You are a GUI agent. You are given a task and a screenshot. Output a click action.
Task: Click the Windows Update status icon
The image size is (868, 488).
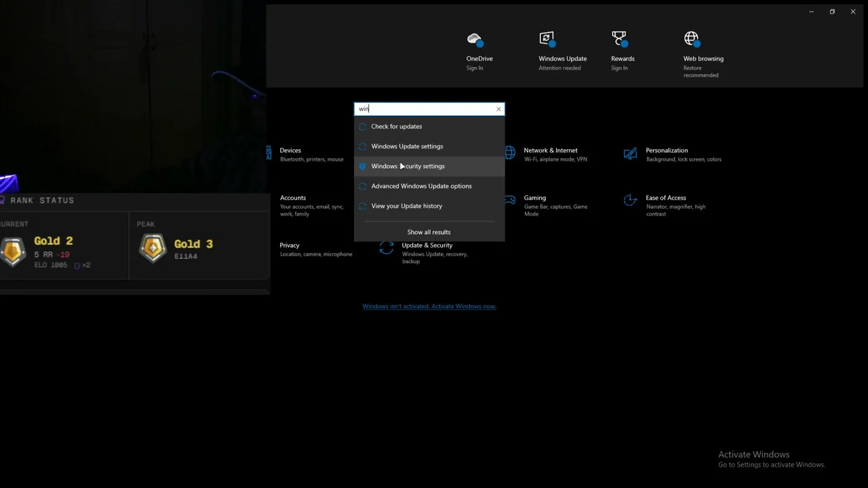click(547, 39)
